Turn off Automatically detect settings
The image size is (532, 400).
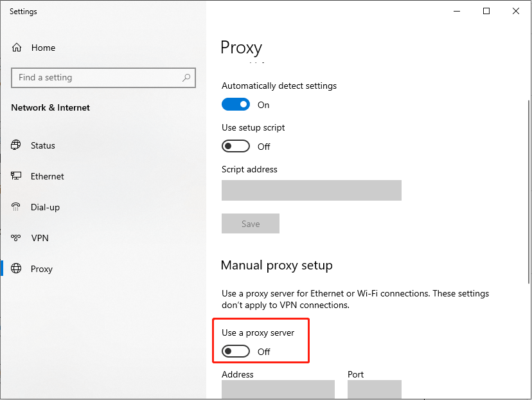236,104
